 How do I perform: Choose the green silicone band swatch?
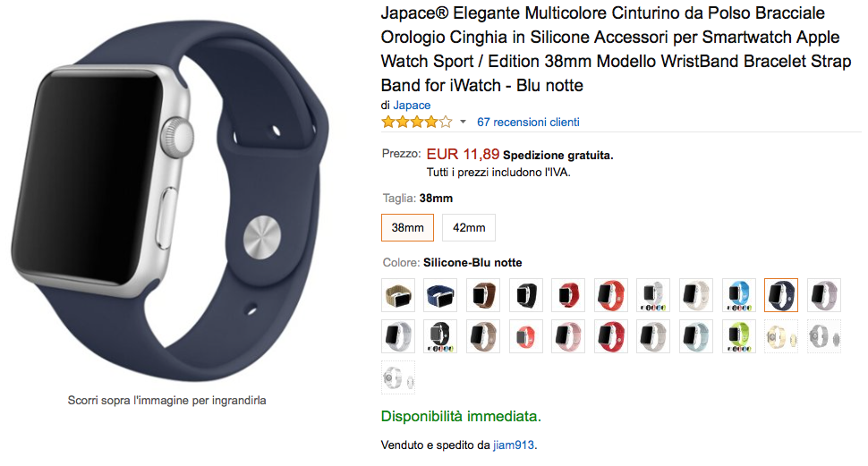(739, 336)
